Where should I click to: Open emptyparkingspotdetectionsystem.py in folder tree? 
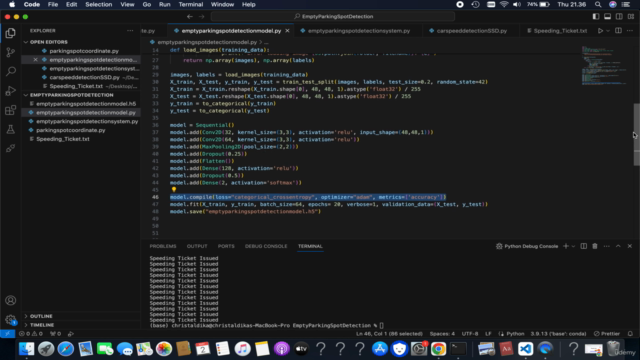[87, 121]
